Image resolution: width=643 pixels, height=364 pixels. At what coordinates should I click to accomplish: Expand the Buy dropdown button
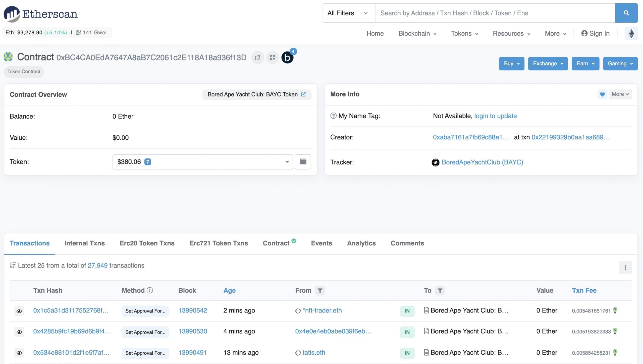(511, 63)
